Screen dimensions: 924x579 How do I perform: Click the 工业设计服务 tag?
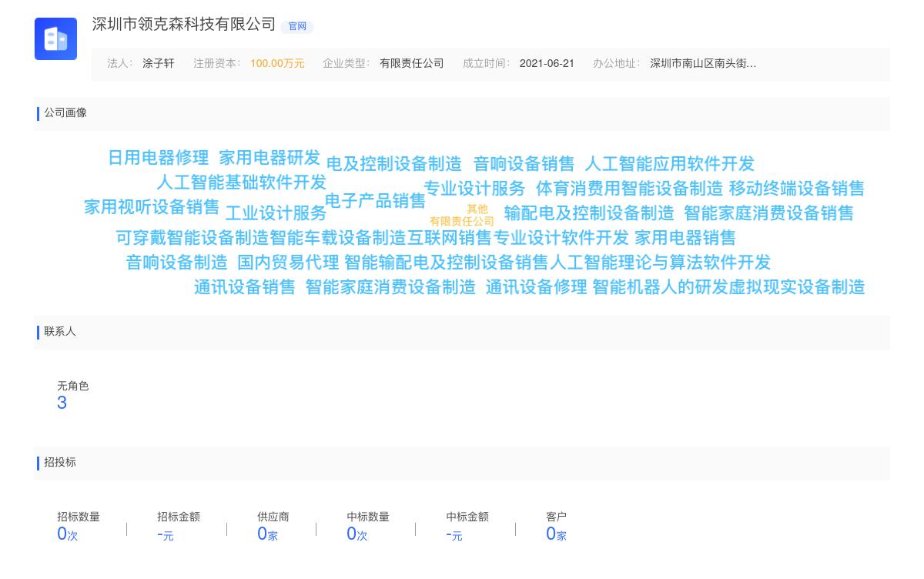tap(276, 213)
